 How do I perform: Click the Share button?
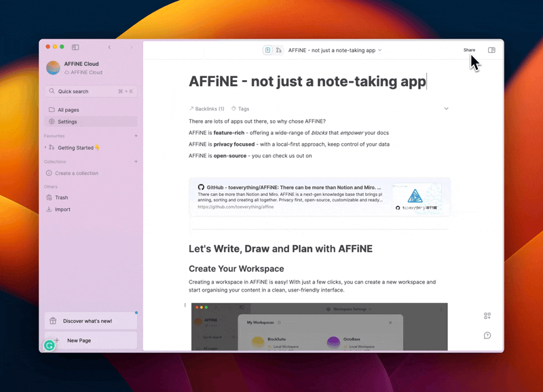tap(469, 50)
